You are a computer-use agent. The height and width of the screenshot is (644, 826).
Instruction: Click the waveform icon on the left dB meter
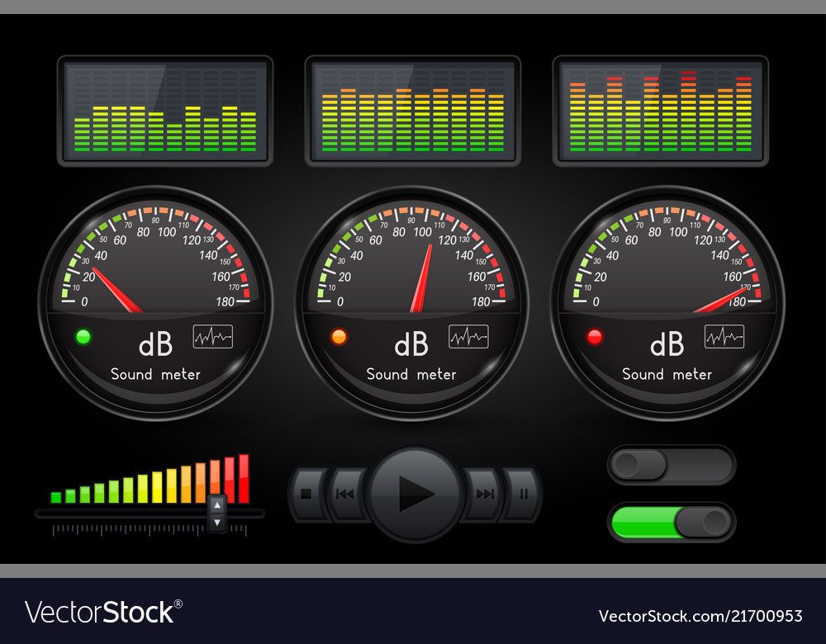(x=212, y=337)
